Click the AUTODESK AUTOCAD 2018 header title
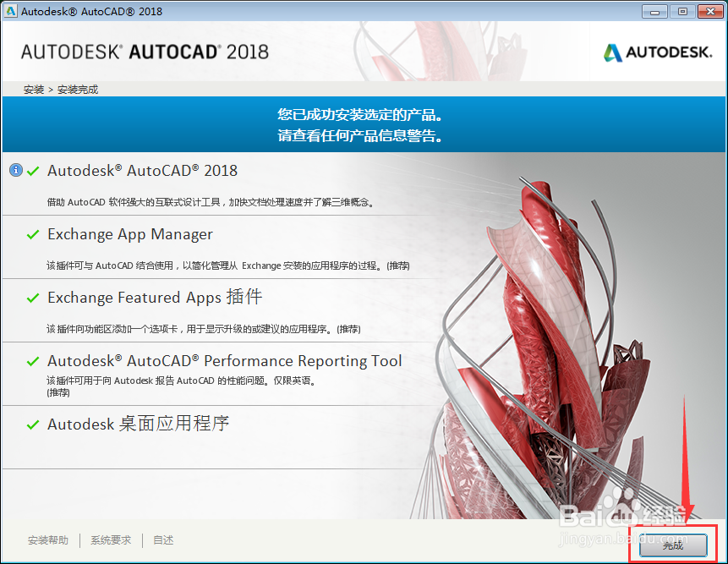Image resolution: width=728 pixels, height=564 pixels. pyautogui.click(x=145, y=52)
